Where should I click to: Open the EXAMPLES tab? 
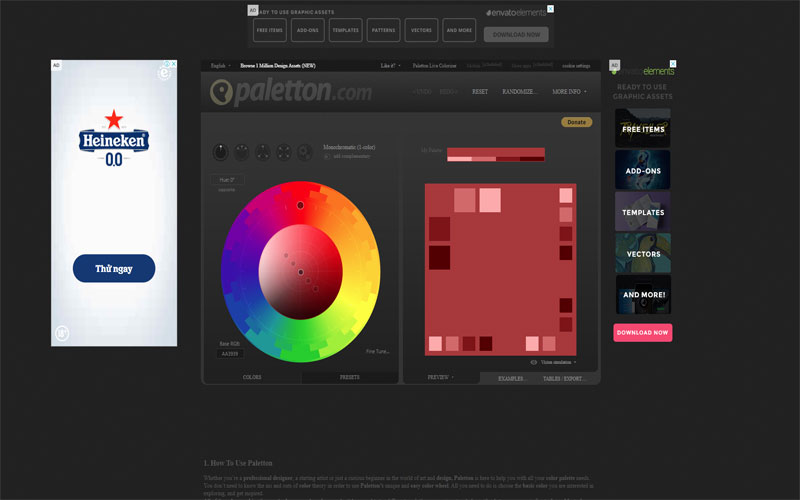[512, 379]
